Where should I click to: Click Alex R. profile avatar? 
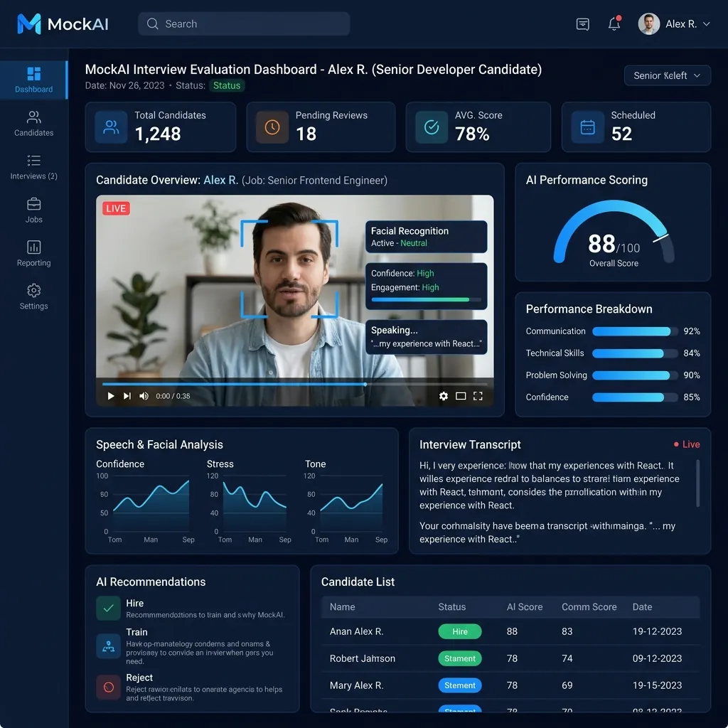point(648,23)
